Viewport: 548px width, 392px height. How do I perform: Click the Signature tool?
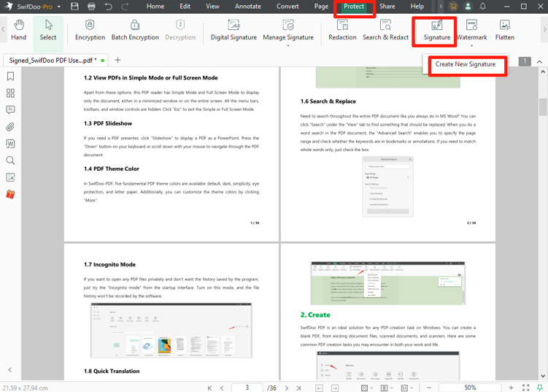coord(436,30)
